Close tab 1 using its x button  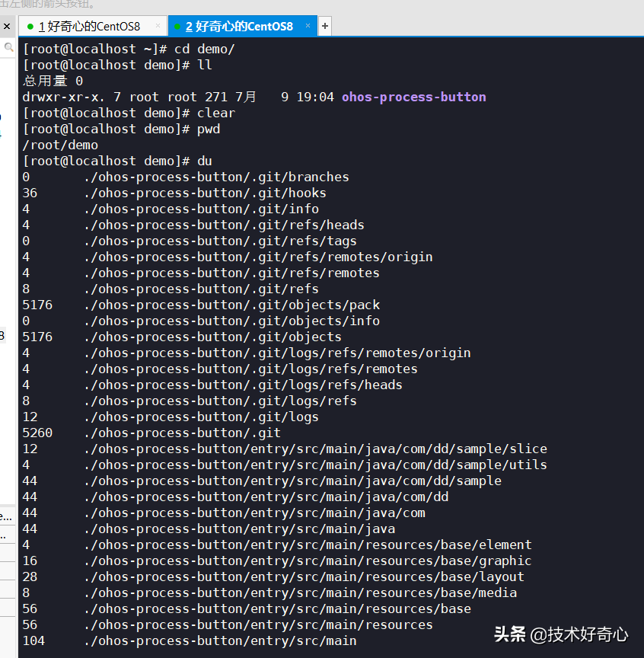(x=159, y=24)
